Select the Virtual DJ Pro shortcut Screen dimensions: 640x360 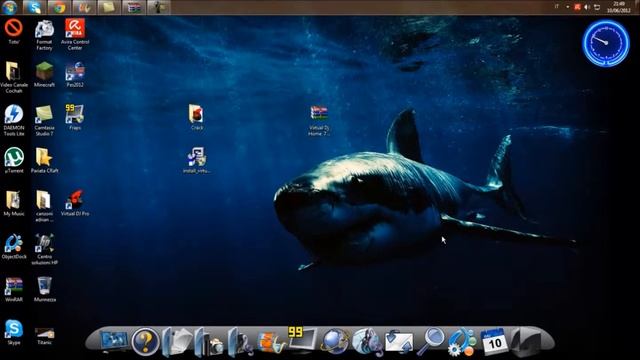[75, 203]
